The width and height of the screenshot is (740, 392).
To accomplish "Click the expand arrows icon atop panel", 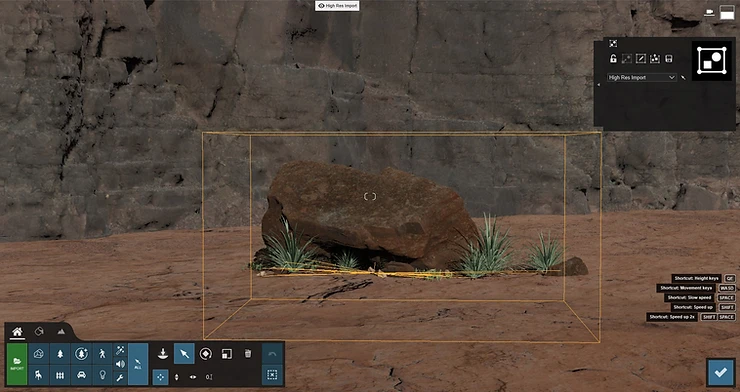I will point(613,44).
